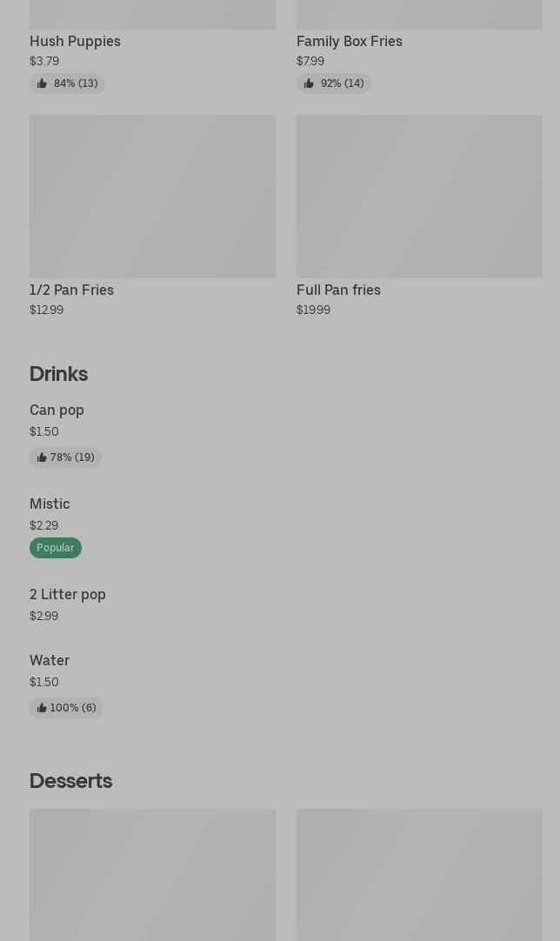Click the Popular badge under Mistic
The height and width of the screenshot is (941, 560).
(56, 548)
